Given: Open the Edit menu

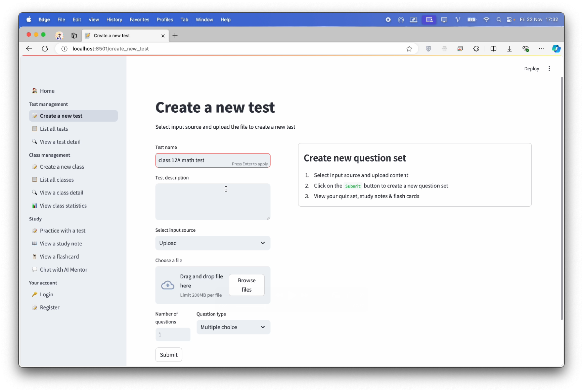Looking at the screenshot, I should click(77, 19).
